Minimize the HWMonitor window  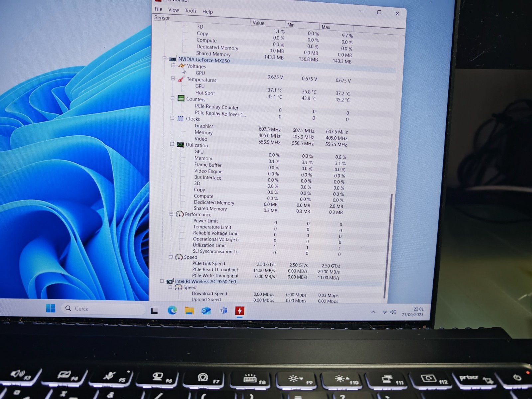(x=361, y=11)
